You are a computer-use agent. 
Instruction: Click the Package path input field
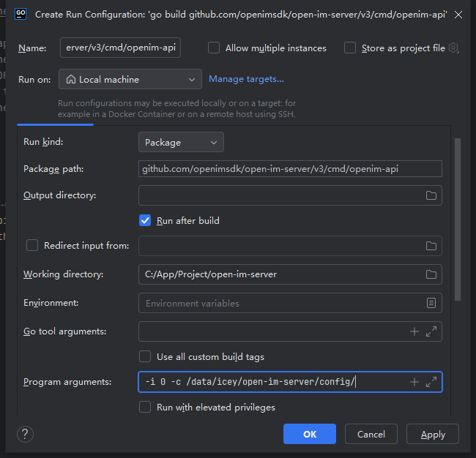coord(290,169)
